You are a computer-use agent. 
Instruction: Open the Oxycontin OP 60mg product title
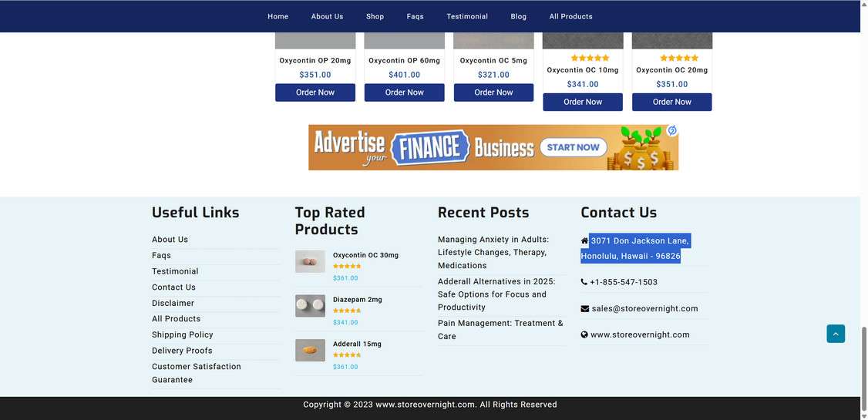404,61
